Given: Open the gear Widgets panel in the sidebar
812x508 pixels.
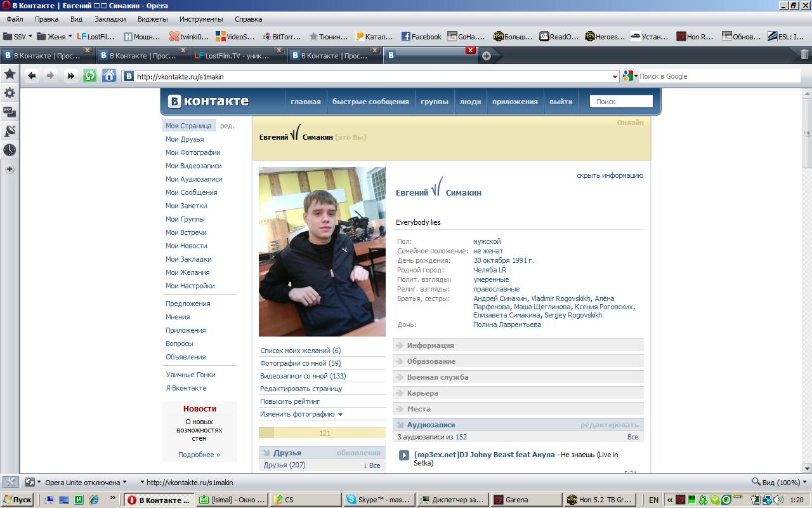Looking at the screenshot, I should click(10, 93).
